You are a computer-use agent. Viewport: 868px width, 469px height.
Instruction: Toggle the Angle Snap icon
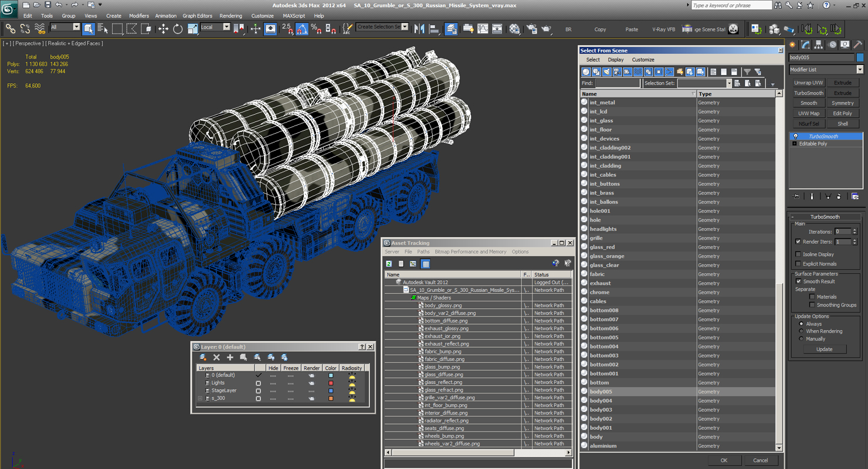[301, 28]
